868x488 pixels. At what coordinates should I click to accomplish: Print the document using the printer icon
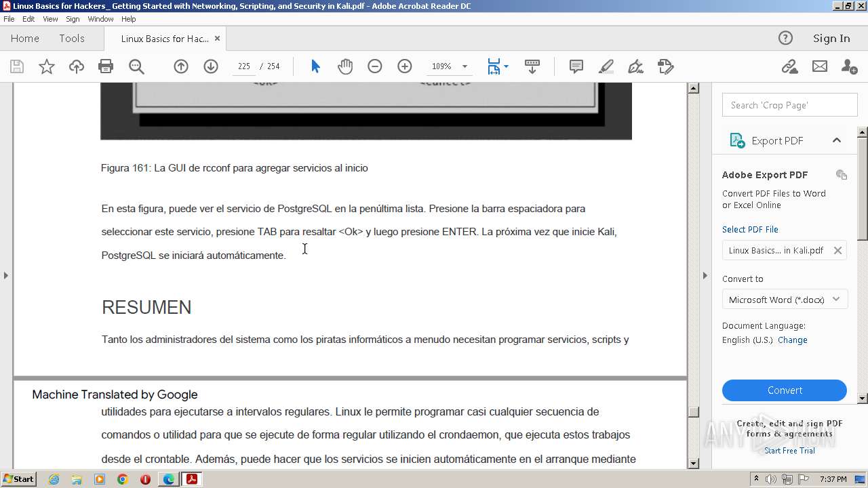tap(106, 66)
